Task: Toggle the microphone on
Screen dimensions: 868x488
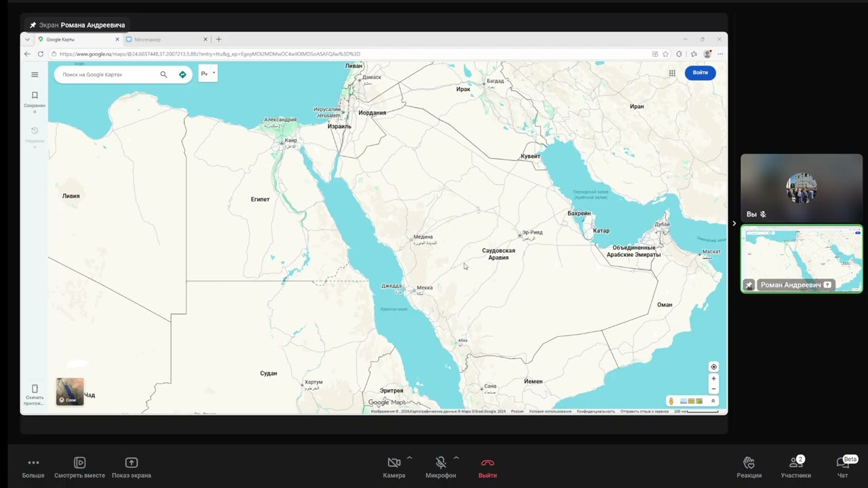Action: [441, 467]
